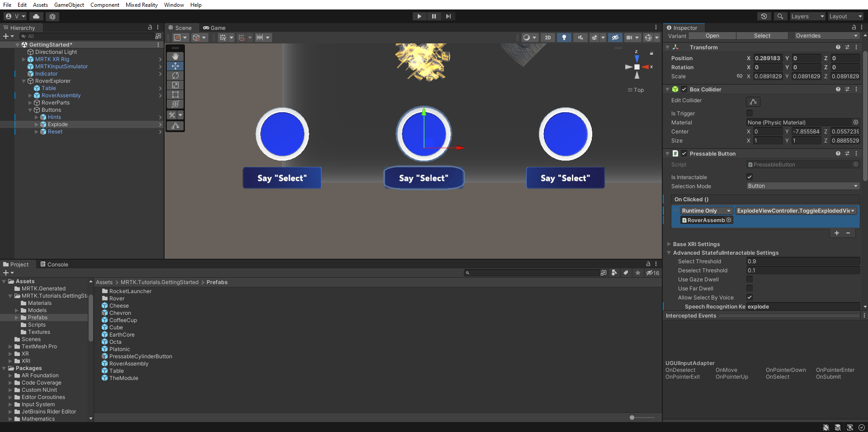
Task: Open the GameObject menu
Action: 69,5
